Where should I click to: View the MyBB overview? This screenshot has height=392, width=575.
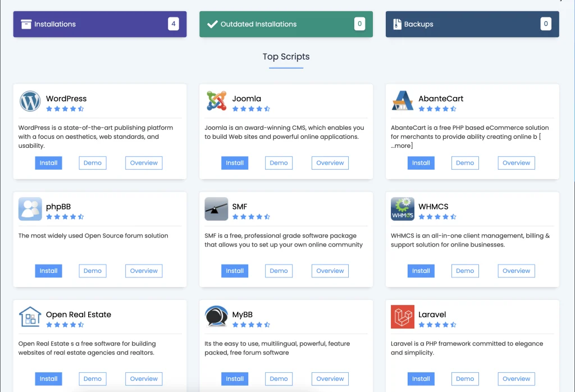click(330, 379)
